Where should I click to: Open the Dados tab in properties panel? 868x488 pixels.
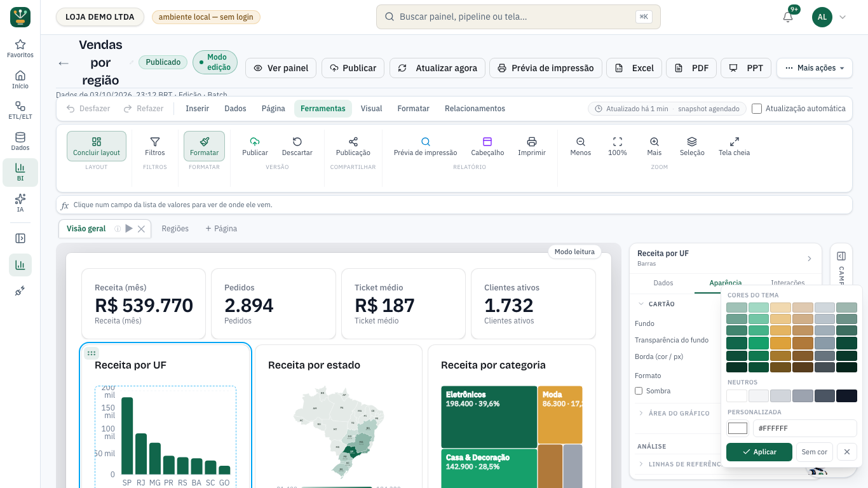[663, 283]
